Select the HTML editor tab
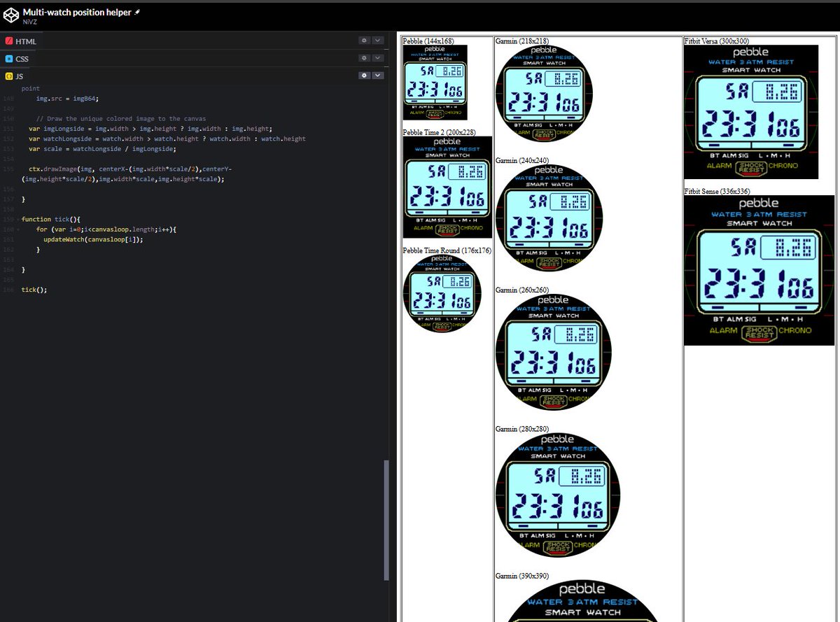The image size is (840, 622). 21,41
